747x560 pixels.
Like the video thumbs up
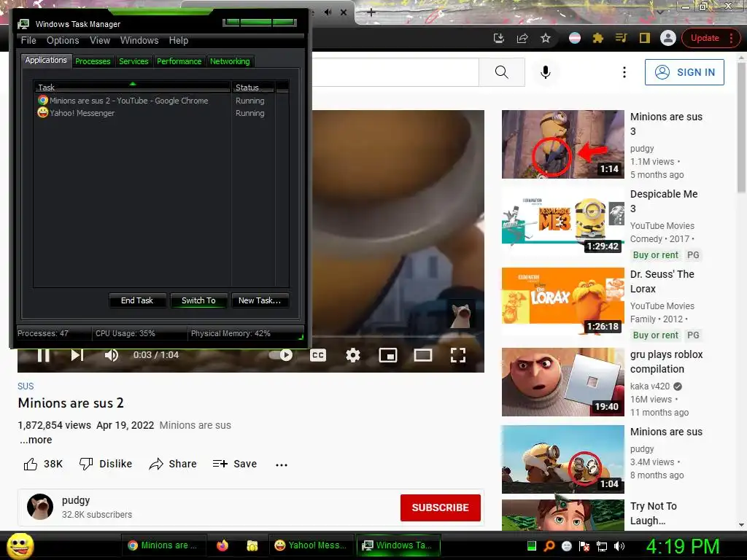(43, 464)
